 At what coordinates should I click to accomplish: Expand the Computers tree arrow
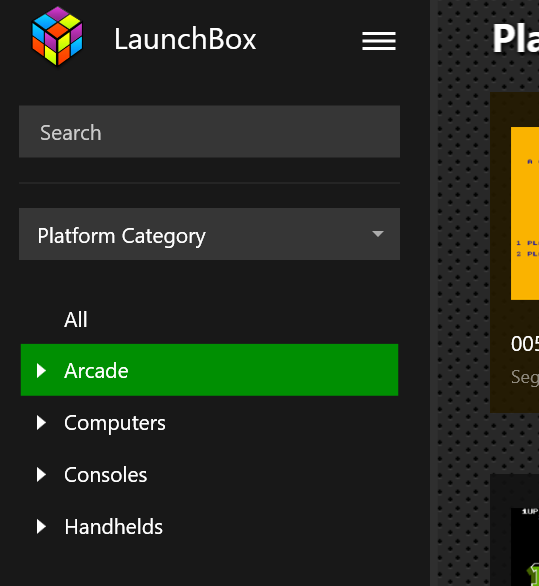click(41, 423)
